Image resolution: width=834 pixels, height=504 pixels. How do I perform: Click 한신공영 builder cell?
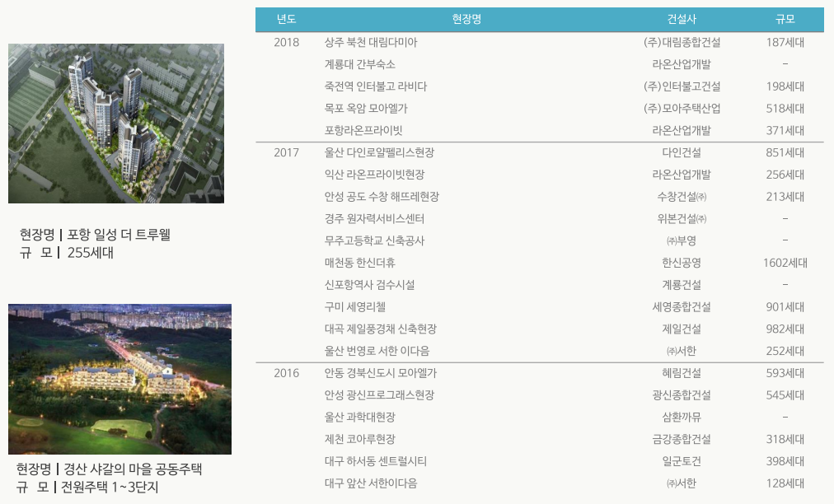coord(682,264)
